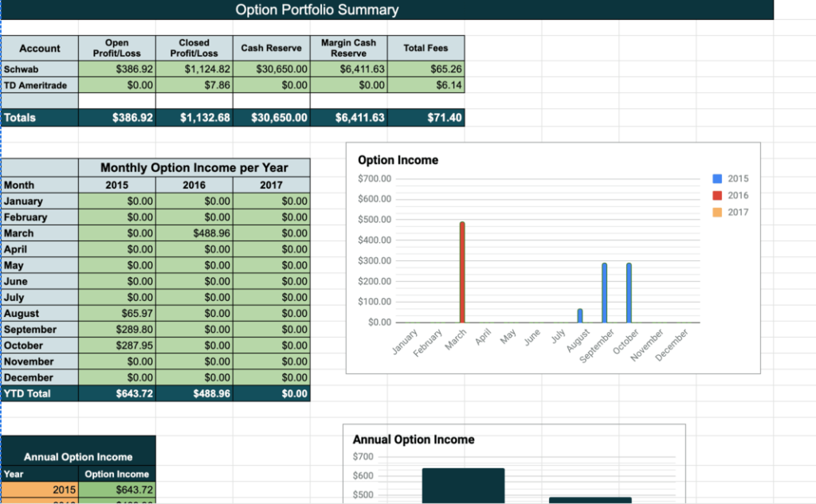816x504 pixels.
Task: Click the blue 2015 legend swatch
Action: [717, 179]
